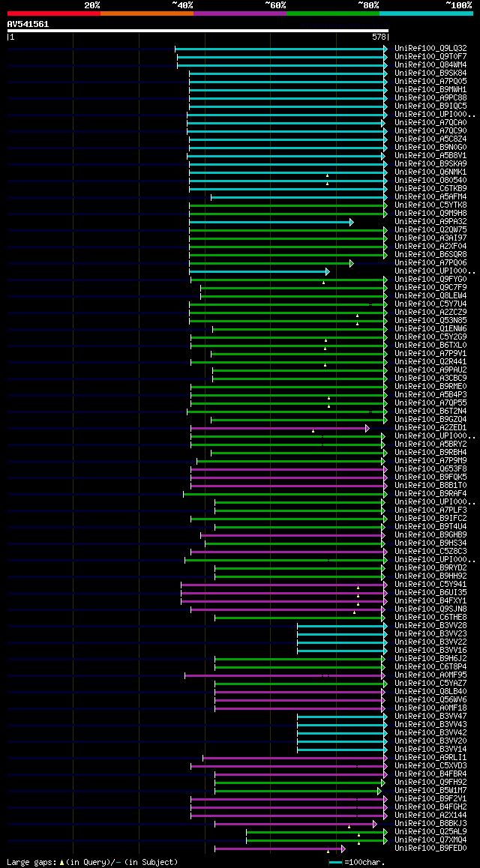Select the label UniRef100_C5YTK8

(x=430, y=205)
